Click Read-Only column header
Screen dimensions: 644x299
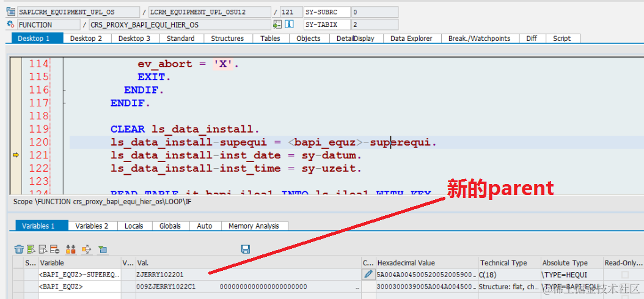pyautogui.click(x=623, y=263)
